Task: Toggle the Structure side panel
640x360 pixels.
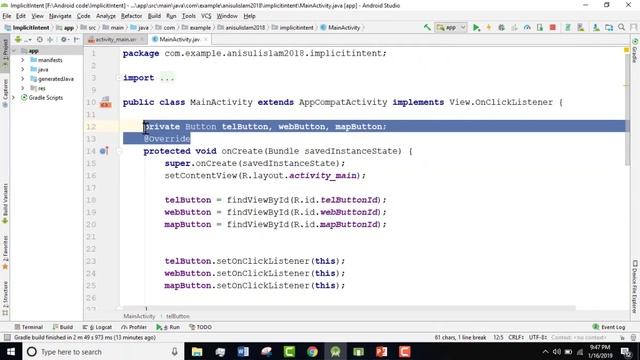Action: pos(5,298)
